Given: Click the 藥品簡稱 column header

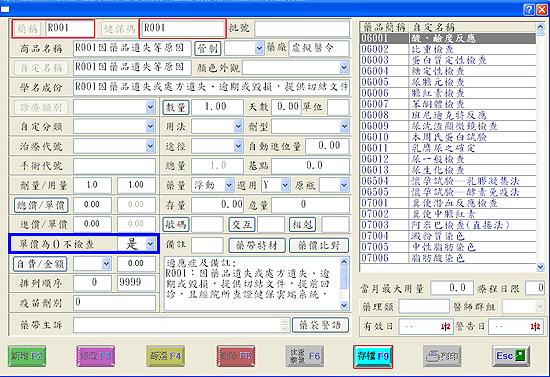Looking at the screenshot, I should 384,27.
